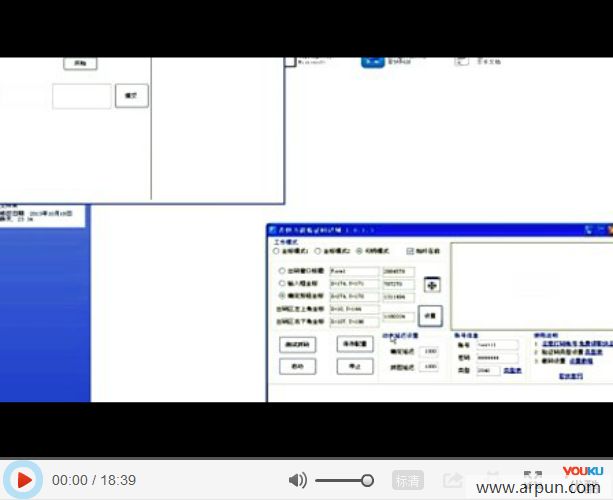Click the 停止 stop button
This screenshot has width=613, height=500.
(354, 367)
